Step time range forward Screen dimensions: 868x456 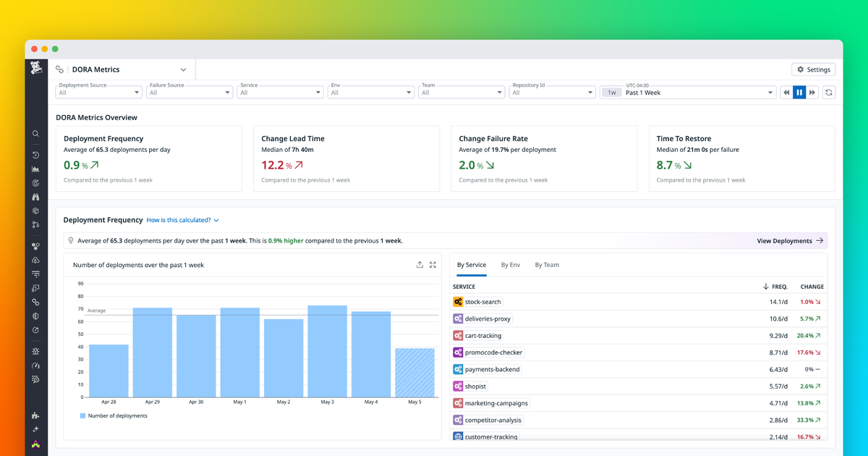point(812,93)
